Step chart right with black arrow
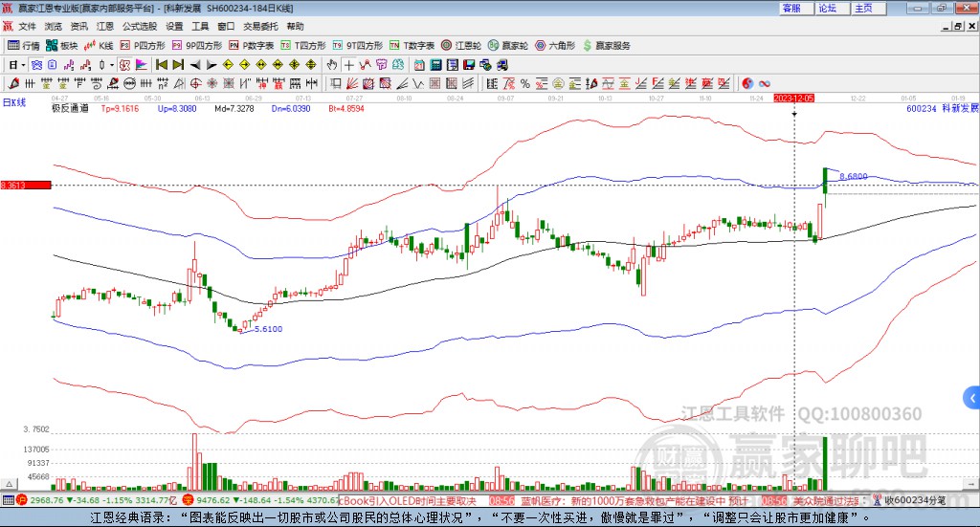Image resolution: width=980 pixels, height=527 pixels. (212, 65)
